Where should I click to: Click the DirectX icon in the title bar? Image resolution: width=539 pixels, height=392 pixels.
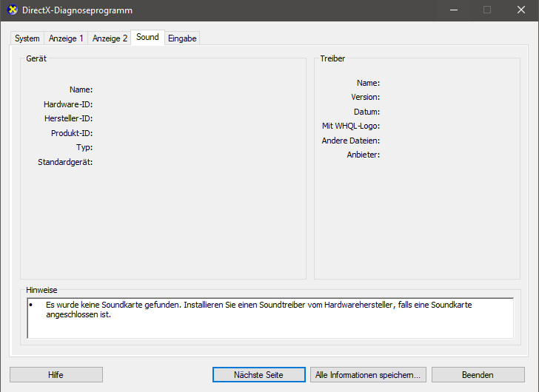13,10
